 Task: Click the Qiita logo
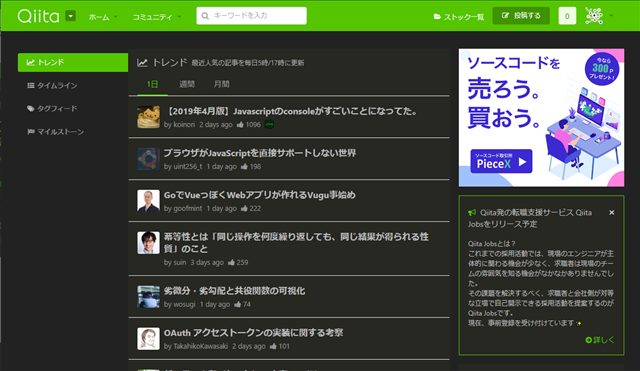(38, 16)
